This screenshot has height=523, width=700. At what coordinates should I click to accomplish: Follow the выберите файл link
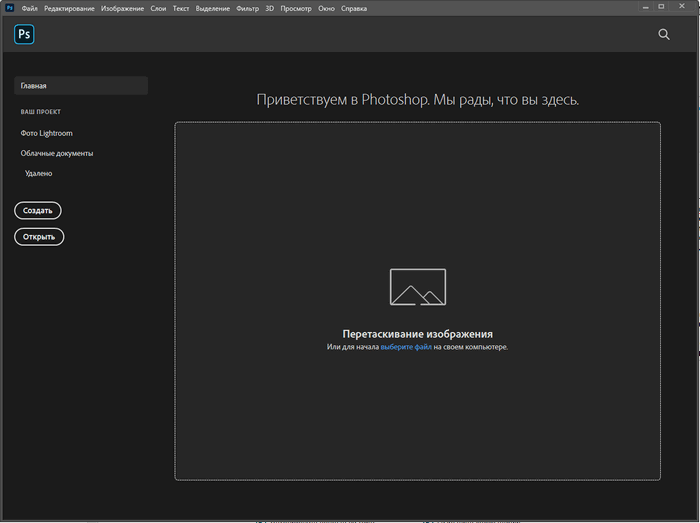(406, 347)
